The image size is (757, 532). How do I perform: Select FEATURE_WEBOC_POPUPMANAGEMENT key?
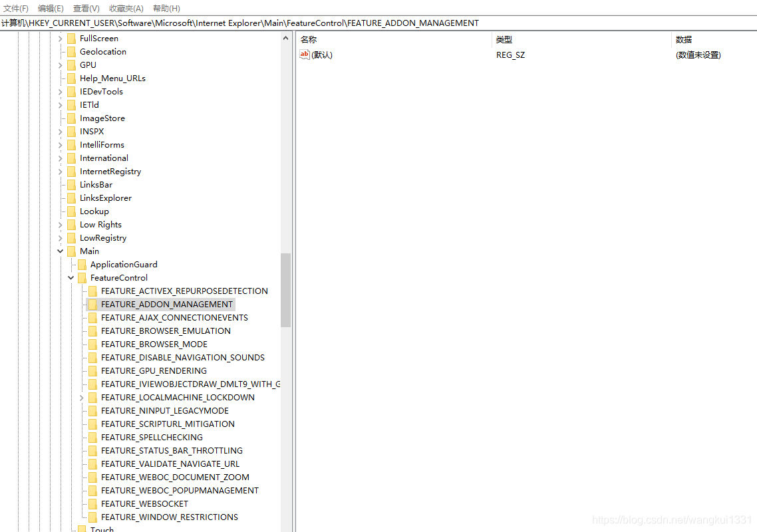tap(180, 491)
